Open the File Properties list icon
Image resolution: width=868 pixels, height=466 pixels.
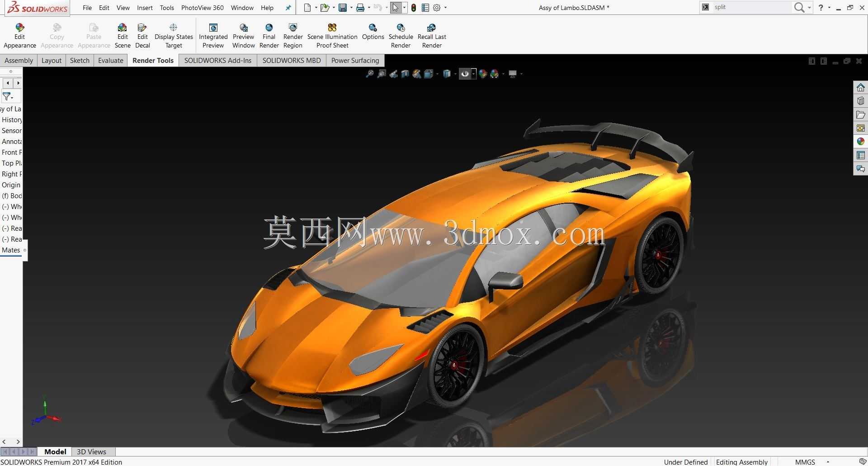click(425, 8)
